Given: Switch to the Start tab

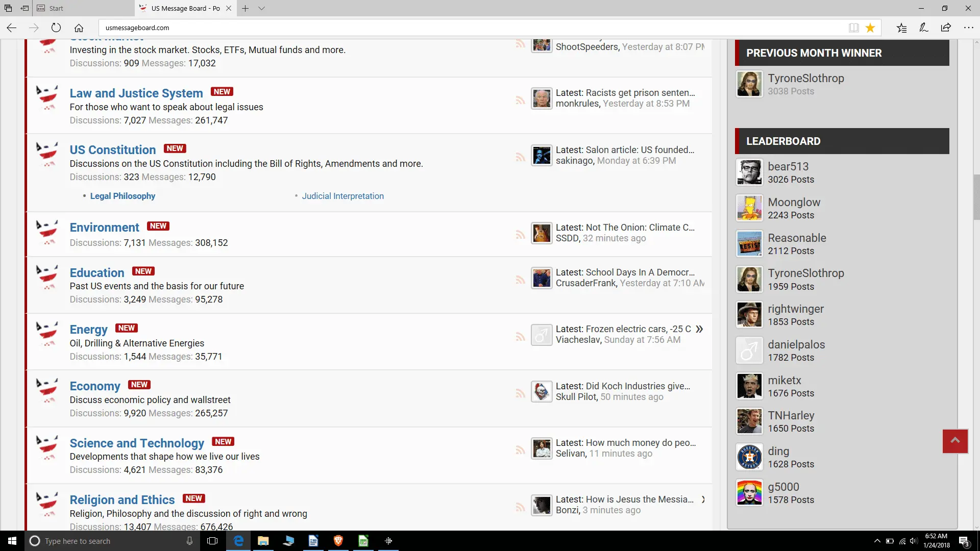Looking at the screenshot, I should coord(56,8).
